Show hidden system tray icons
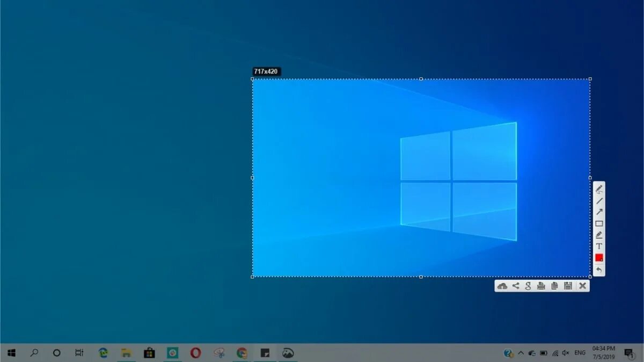Screen dimensions: 644x362 point(521,353)
